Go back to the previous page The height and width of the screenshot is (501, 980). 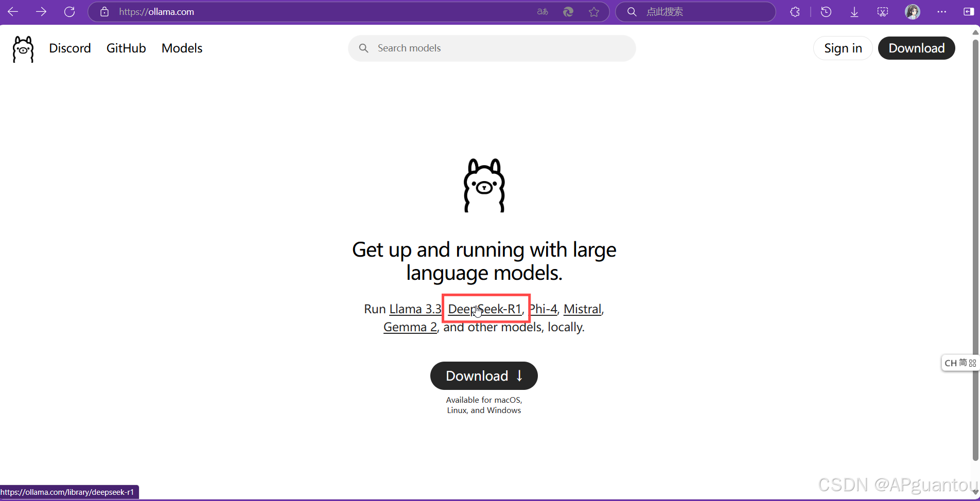[13, 11]
